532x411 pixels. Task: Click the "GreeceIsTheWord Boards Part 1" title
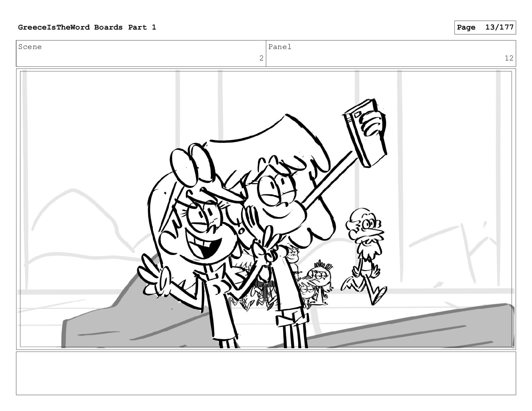click(87, 28)
